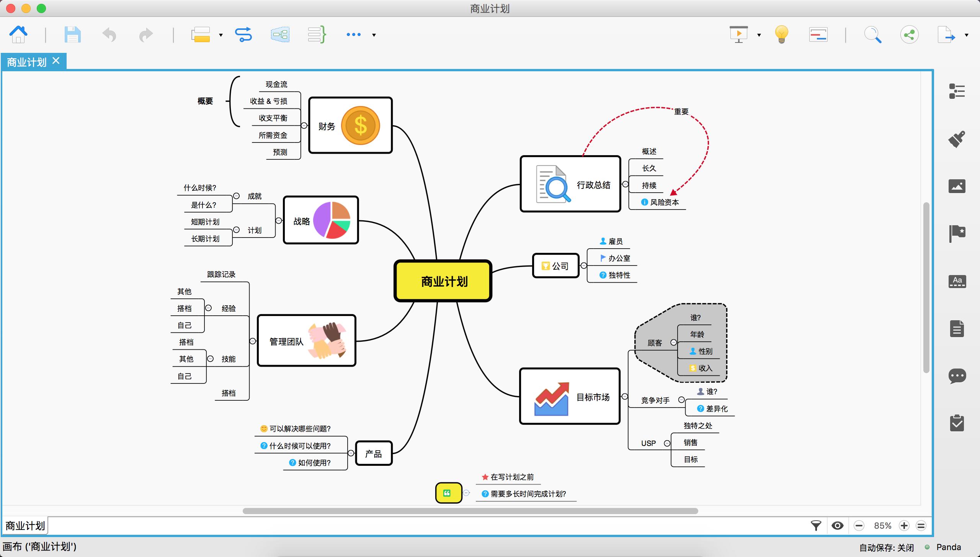Collapse the 顾客 subtopic toggle
Image resolution: width=980 pixels, height=557 pixels.
coord(673,342)
